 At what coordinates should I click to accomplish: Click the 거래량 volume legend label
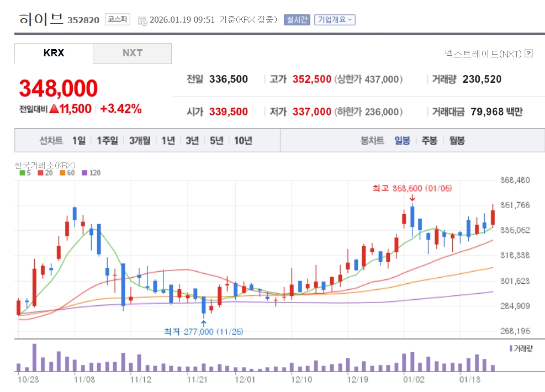pos(521,348)
